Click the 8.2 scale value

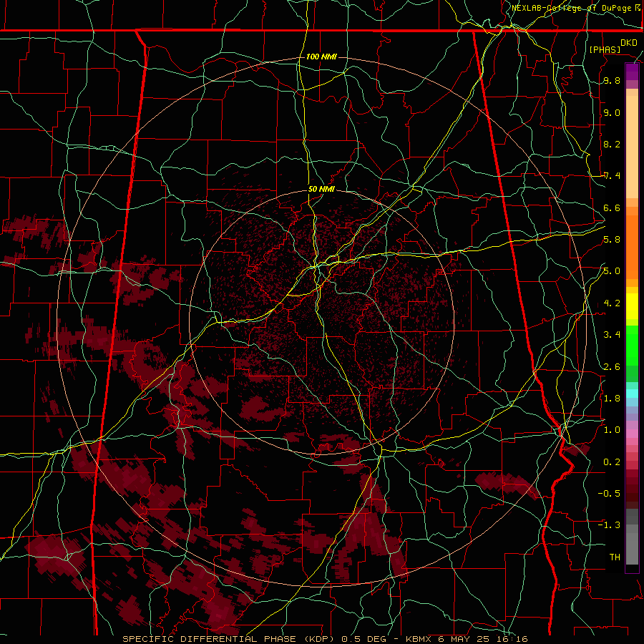[612, 144]
